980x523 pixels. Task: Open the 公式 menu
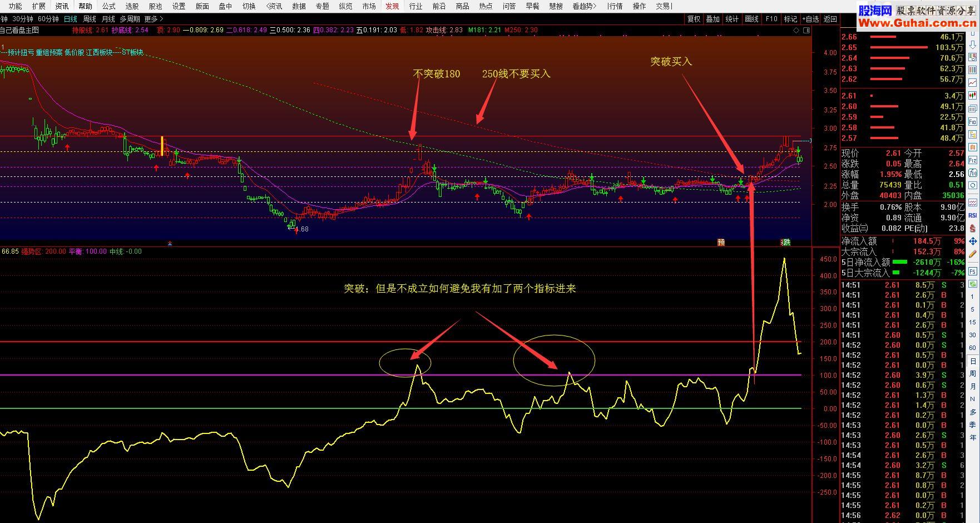click(108, 6)
